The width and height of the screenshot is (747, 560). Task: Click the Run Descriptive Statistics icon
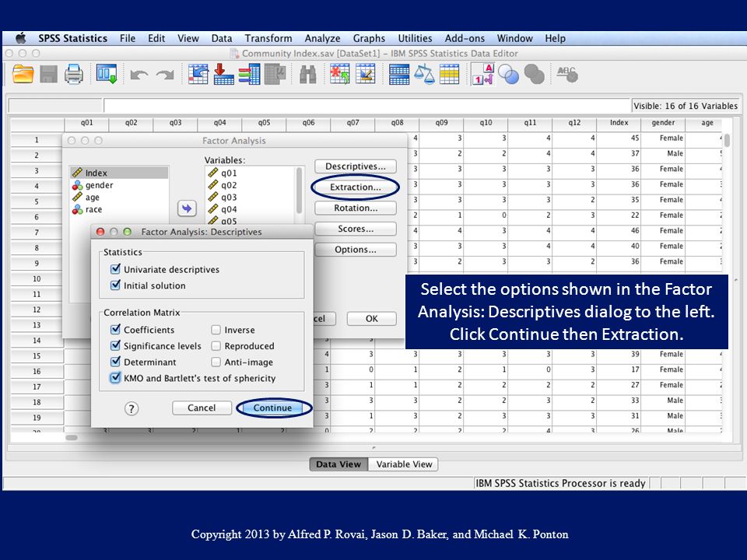click(x=275, y=75)
